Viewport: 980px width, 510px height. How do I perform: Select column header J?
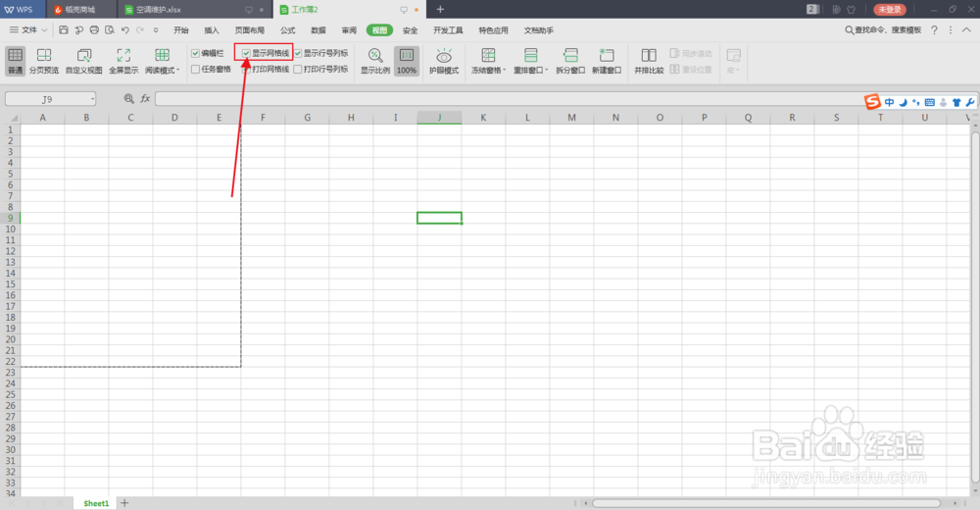[x=439, y=118]
